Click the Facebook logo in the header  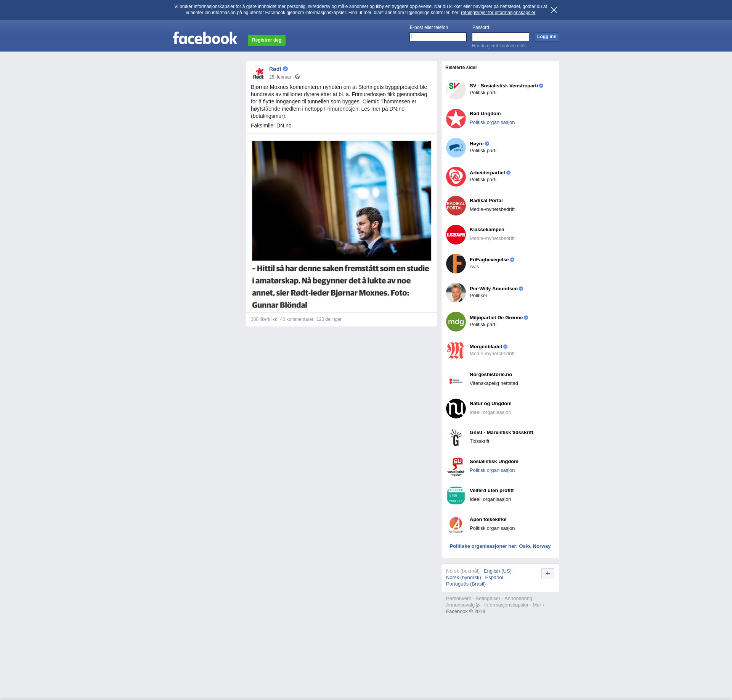(x=205, y=38)
